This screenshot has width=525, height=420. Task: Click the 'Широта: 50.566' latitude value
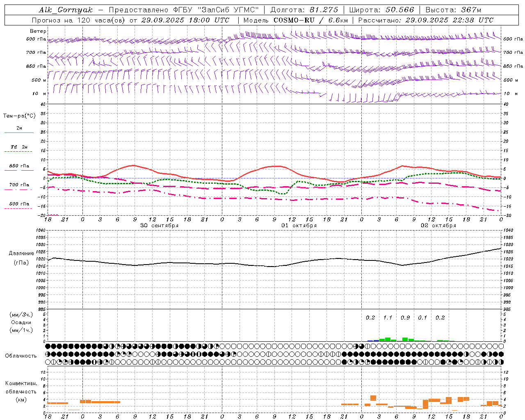click(381, 10)
